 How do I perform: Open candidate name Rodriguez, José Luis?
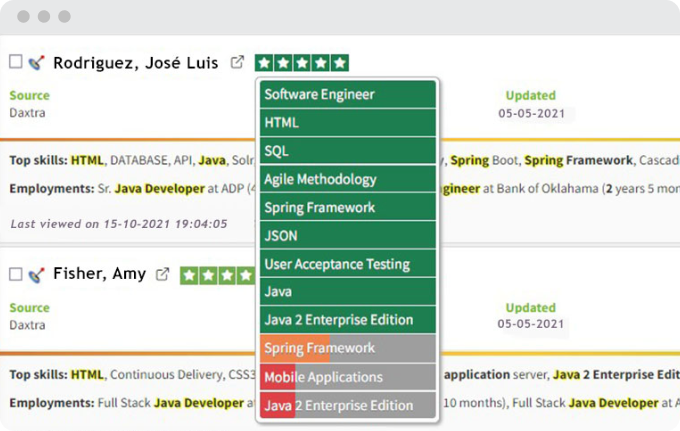coord(135,62)
